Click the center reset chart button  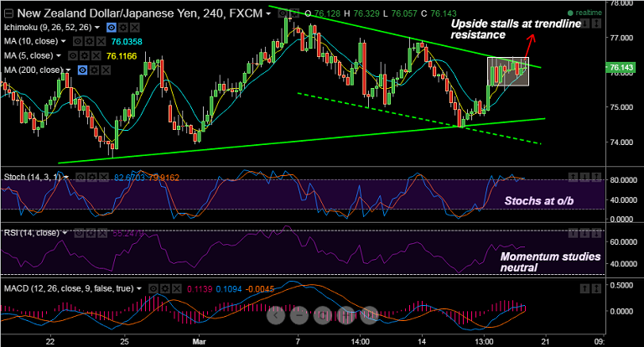pyautogui.click(x=322, y=315)
